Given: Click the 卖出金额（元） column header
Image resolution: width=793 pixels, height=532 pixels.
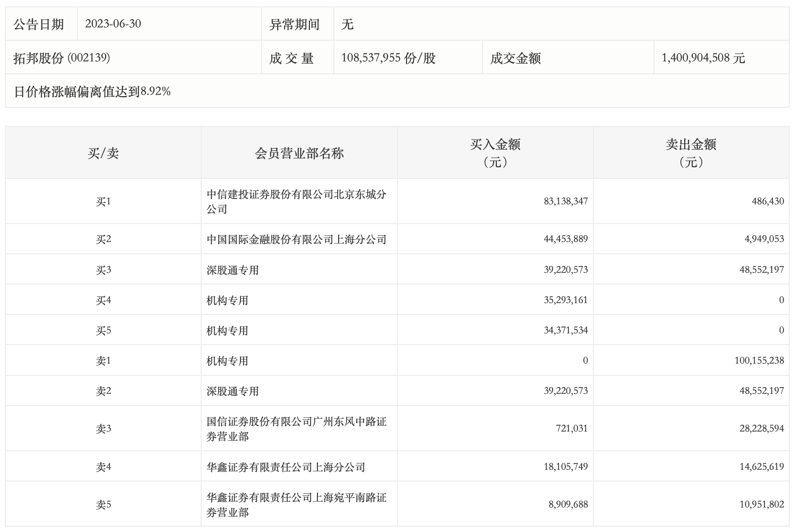Looking at the screenshot, I should 691,153.
